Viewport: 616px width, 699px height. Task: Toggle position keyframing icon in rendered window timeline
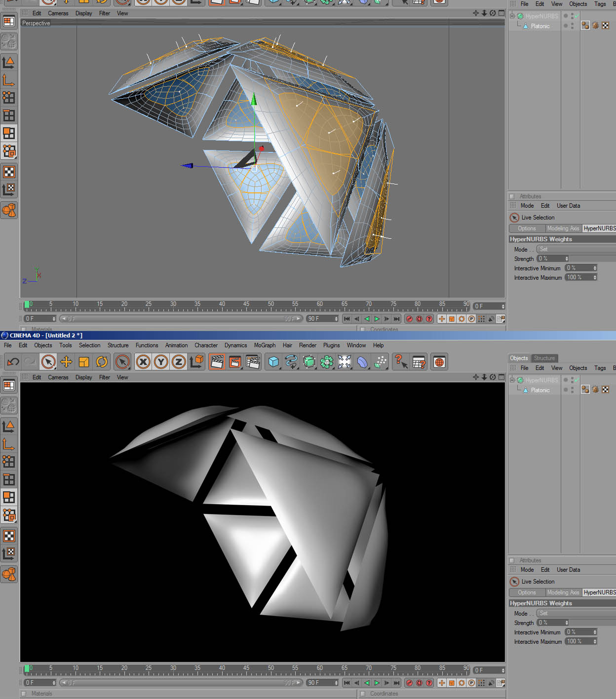point(442,683)
